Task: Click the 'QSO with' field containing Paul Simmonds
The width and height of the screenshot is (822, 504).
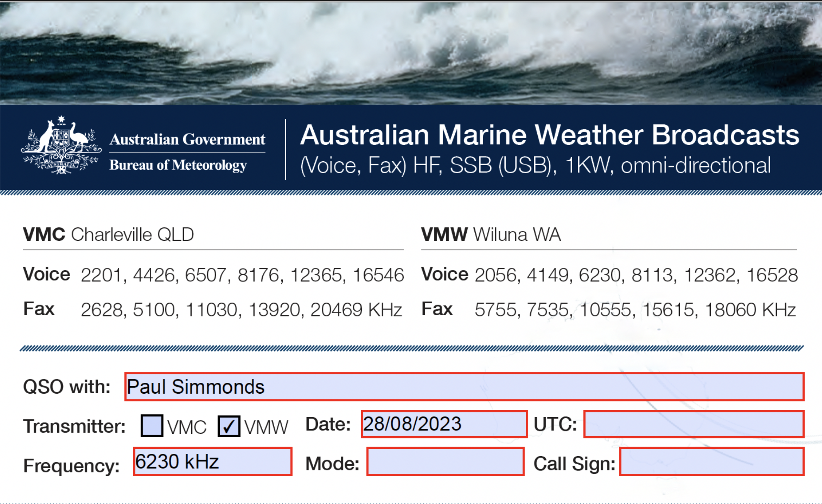Action: [x=464, y=387]
